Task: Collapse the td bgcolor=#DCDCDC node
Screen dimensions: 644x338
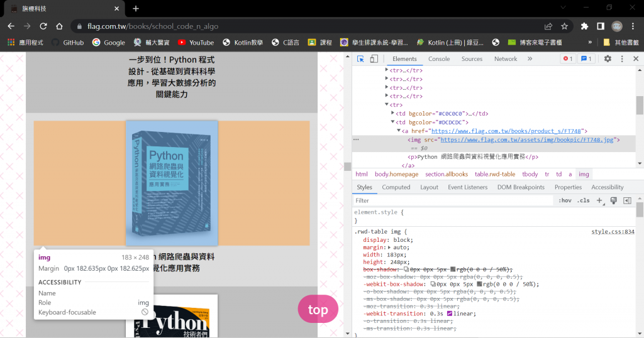Action: click(392, 122)
